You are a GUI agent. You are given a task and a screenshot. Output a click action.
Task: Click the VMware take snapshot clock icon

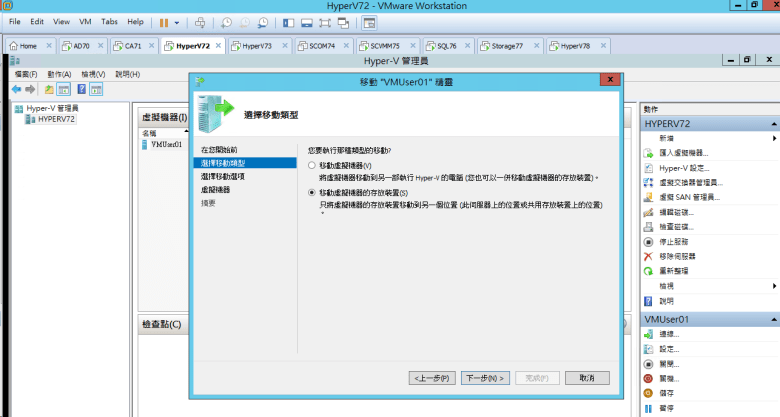[x=226, y=21]
